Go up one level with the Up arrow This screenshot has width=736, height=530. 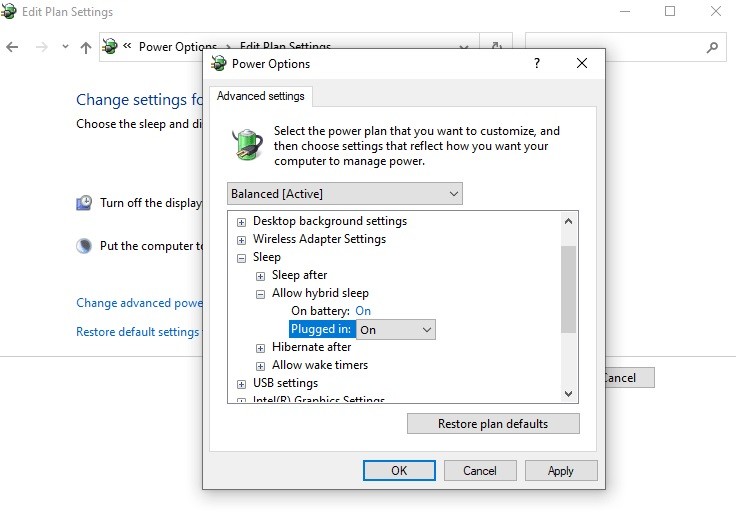[x=85, y=47]
